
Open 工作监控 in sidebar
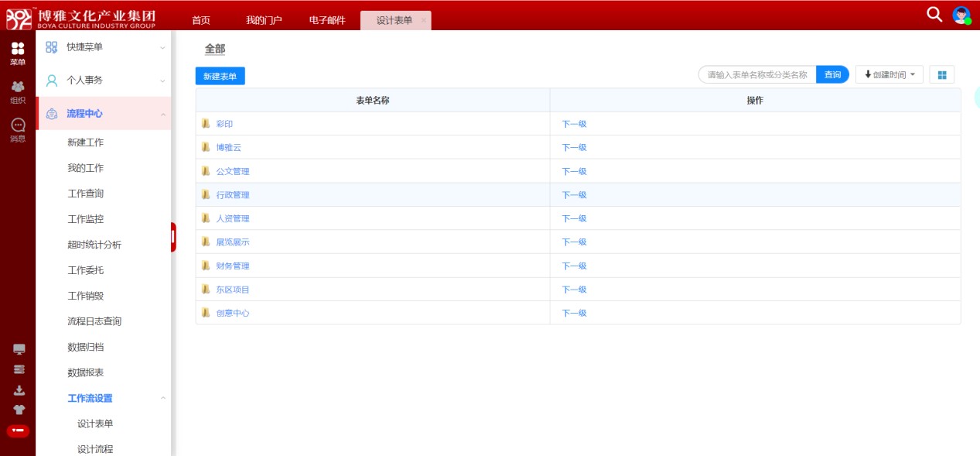pos(85,219)
